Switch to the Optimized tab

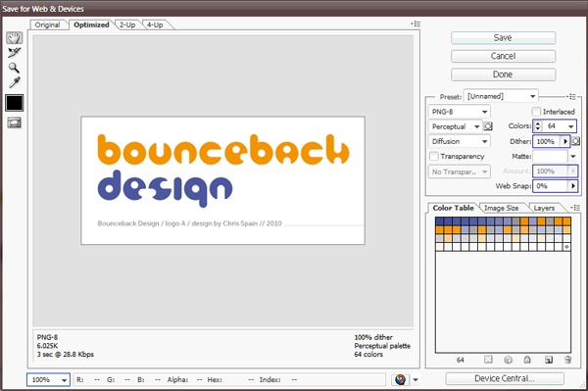pos(91,24)
